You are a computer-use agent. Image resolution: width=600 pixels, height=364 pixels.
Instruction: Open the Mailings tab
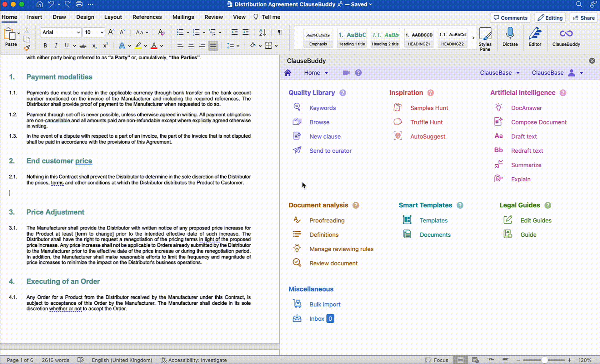tap(183, 17)
